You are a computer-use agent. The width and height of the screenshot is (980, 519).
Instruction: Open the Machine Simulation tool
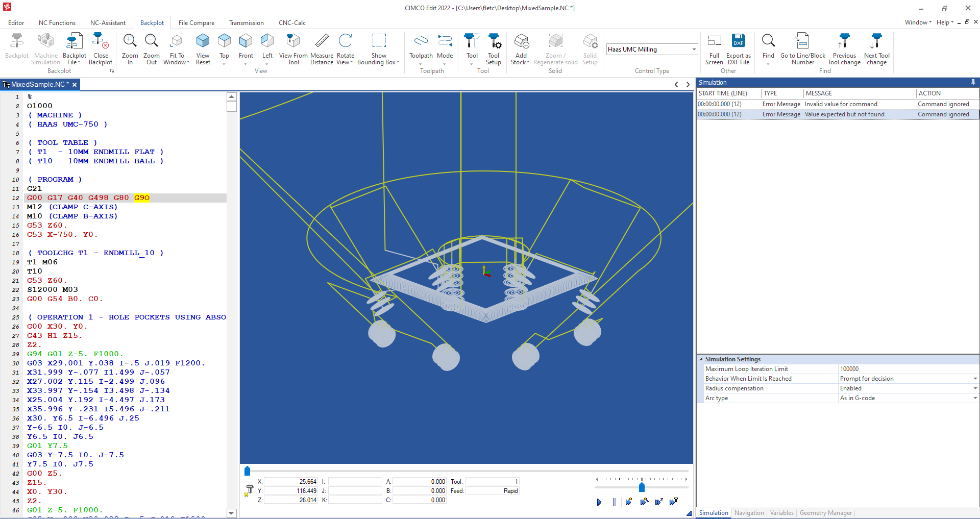tap(45, 49)
